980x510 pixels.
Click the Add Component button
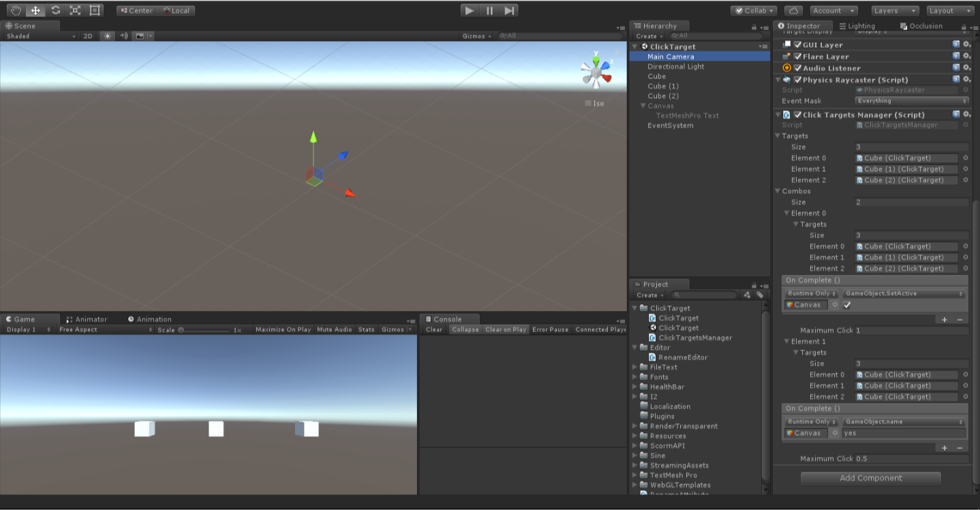(871, 478)
